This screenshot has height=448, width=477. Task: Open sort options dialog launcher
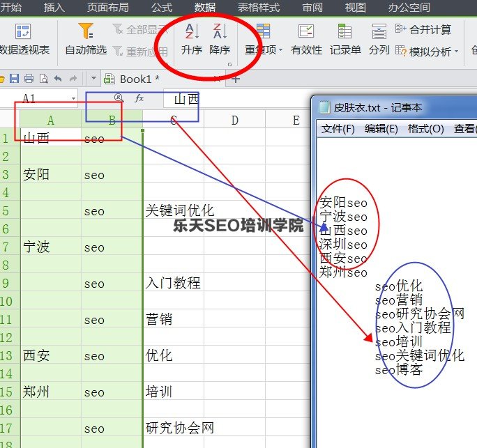point(229,64)
